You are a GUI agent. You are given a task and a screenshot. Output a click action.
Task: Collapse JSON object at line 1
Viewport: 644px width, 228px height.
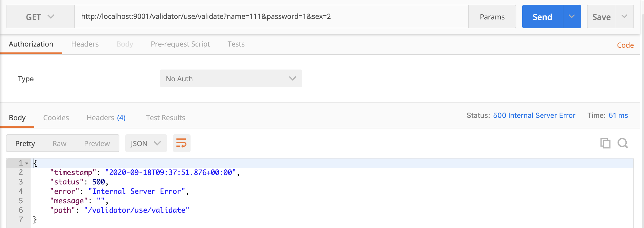pos(27,163)
